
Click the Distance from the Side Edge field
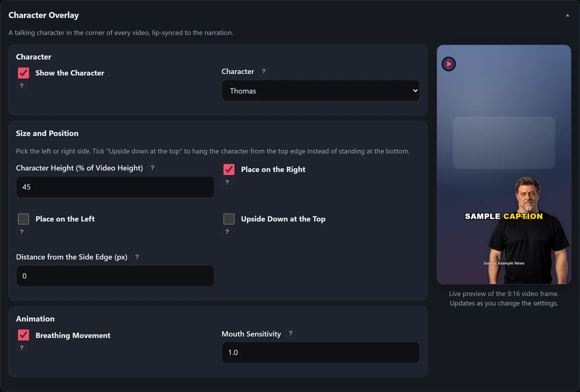115,276
